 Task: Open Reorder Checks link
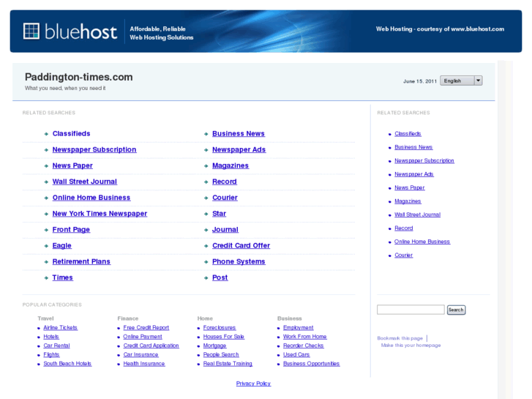pos(304,346)
